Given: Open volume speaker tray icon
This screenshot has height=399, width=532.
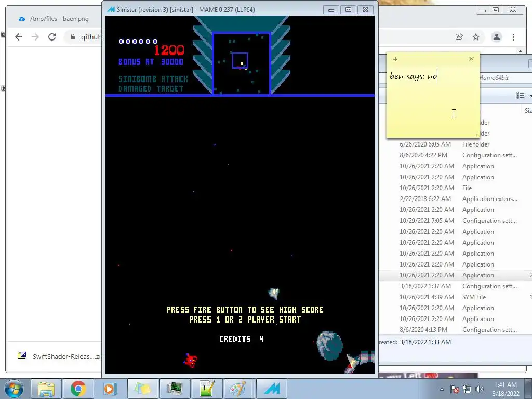Looking at the screenshot, I should coord(480,389).
